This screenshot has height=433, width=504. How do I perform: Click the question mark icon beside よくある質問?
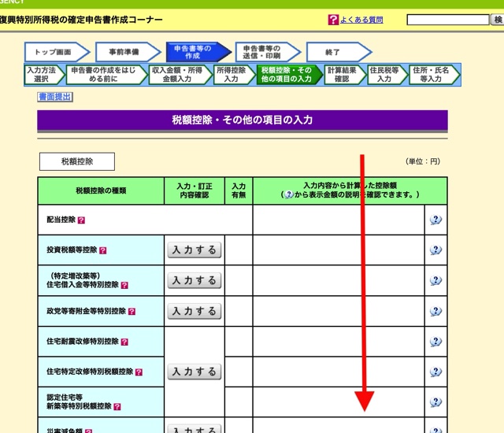pos(333,19)
